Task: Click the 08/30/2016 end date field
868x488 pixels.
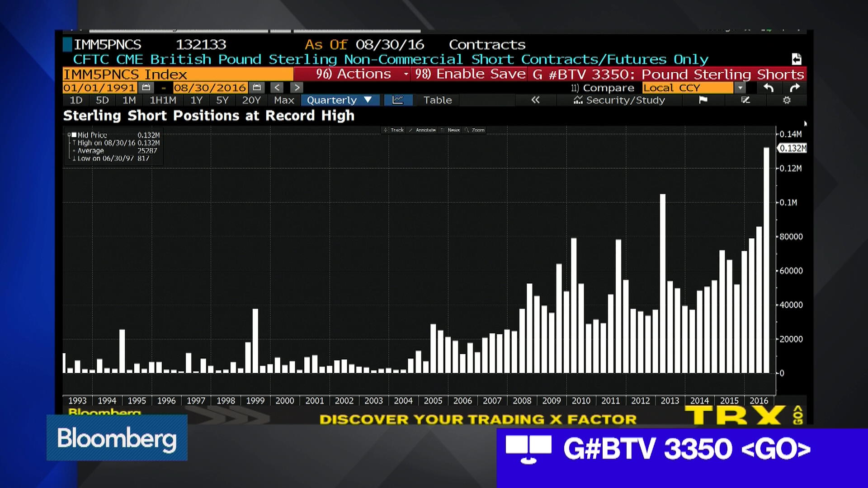Action: pyautogui.click(x=210, y=88)
